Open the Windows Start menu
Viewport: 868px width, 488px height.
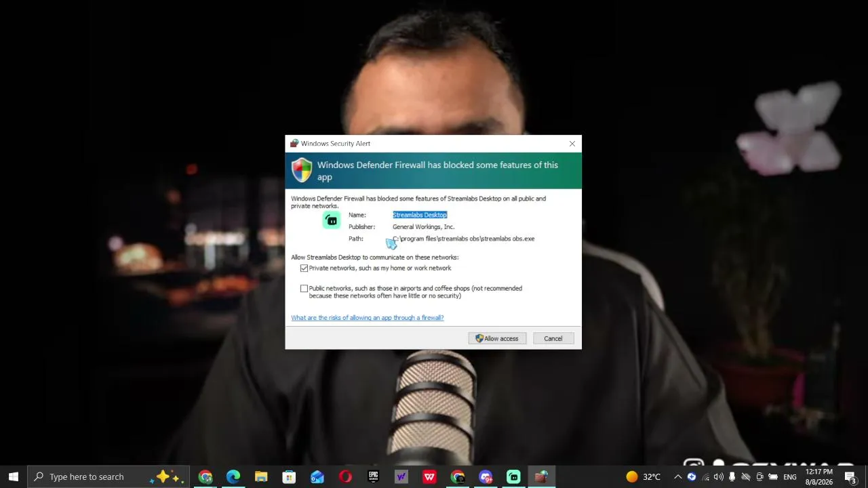pos(14,476)
